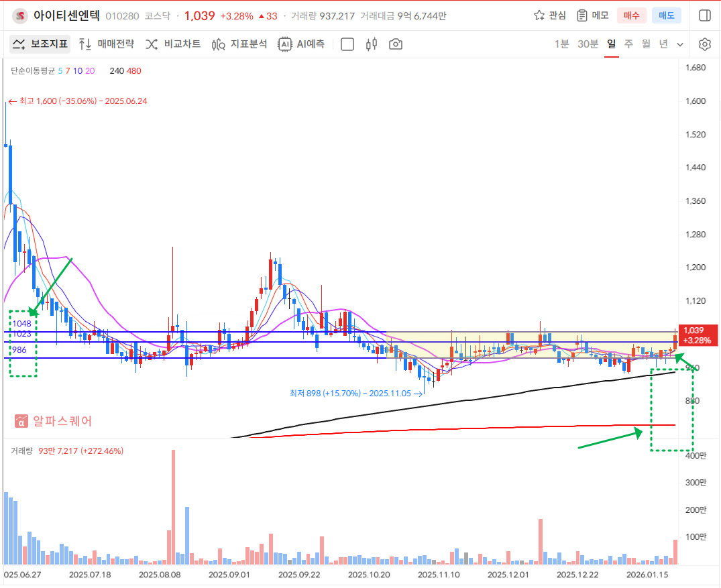Click the 거래량 volume indicator label
This screenshot has width=721, height=588.
[x=21, y=451]
